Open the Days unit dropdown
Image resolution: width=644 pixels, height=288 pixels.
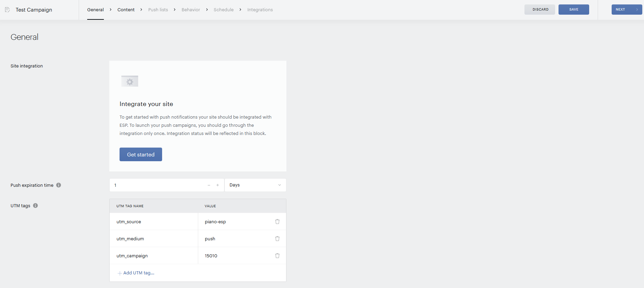pyautogui.click(x=255, y=185)
